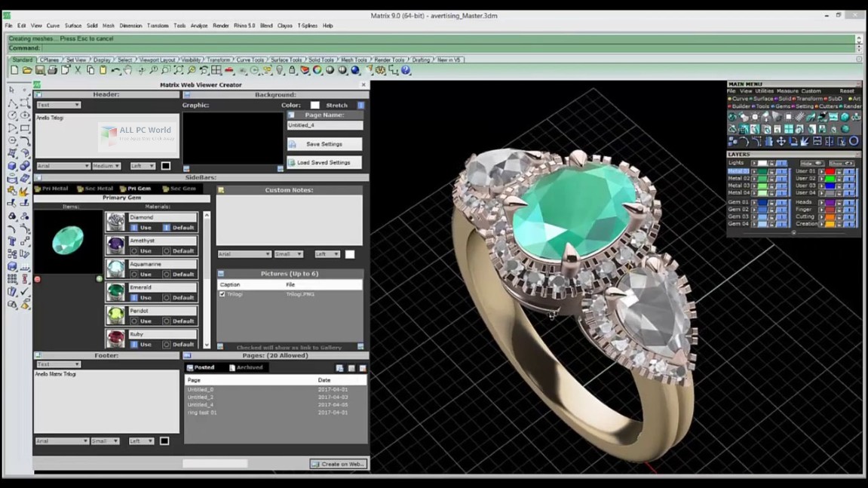The width and height of the screenshot is (868, 488).
Task: Enable Default for Aquamarine material
Action: 166,275
